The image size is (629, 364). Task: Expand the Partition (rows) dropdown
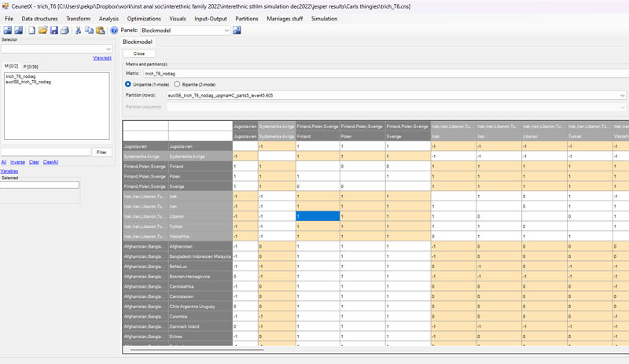point(622,95)
